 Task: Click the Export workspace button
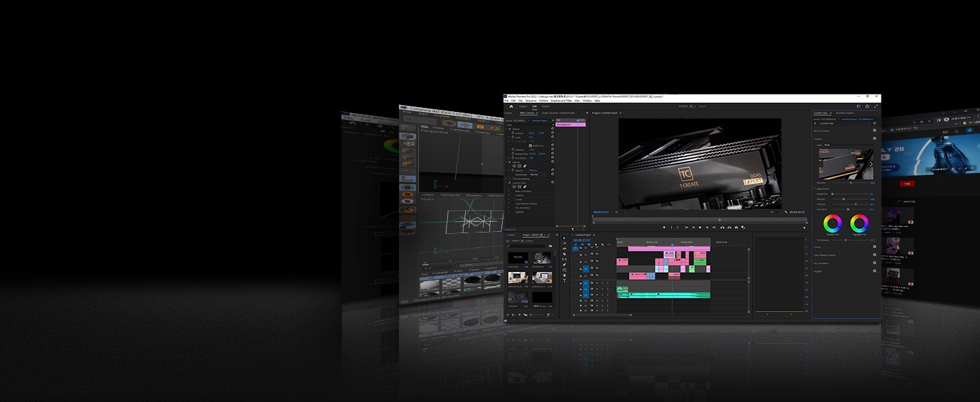tap(546, 106)
